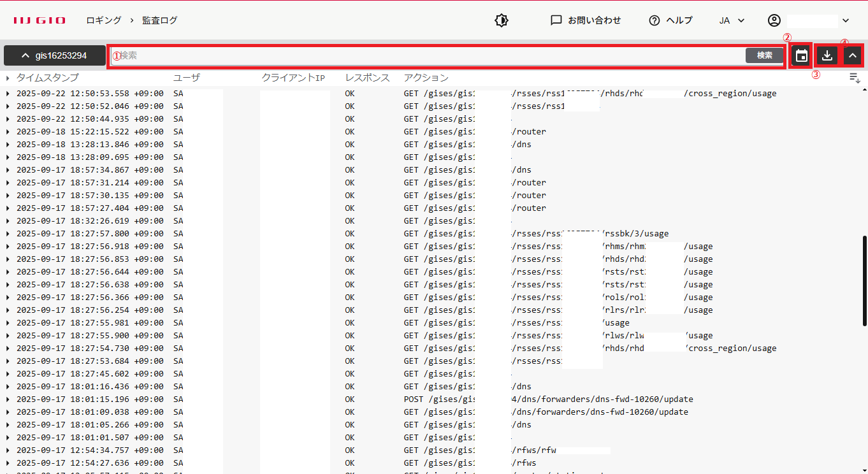Toggle the dark/light theme icon
The height and width of the screenshot is (474, 868).
tap(502, 20)
